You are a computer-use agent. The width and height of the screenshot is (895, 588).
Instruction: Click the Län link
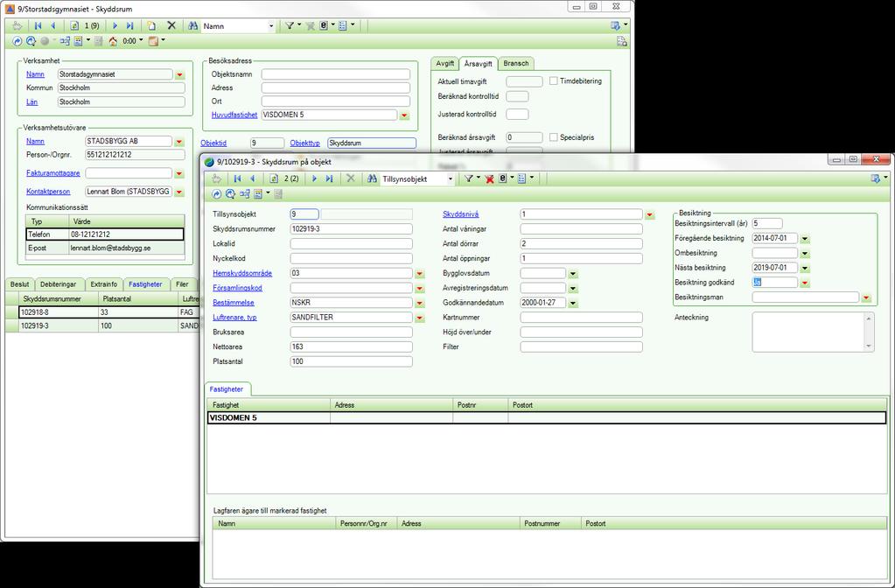[x=32, y=102]
